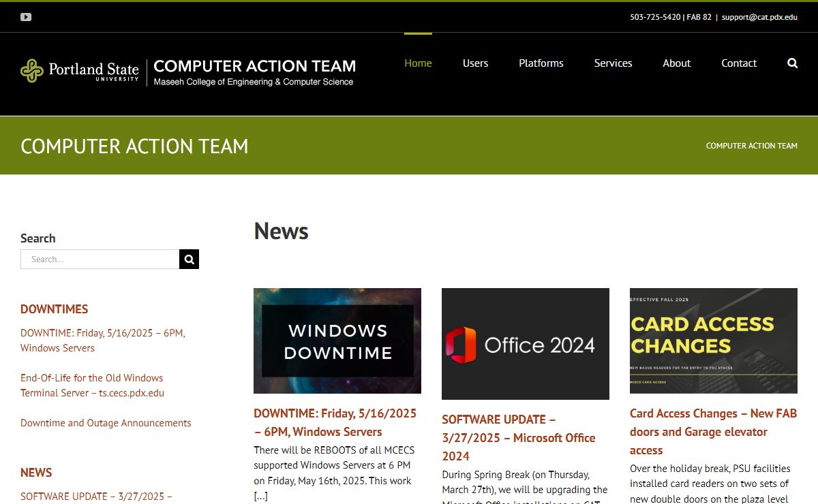Click the phone number 503-725-5420
818x504 pixels.
(x=655, y=17)
